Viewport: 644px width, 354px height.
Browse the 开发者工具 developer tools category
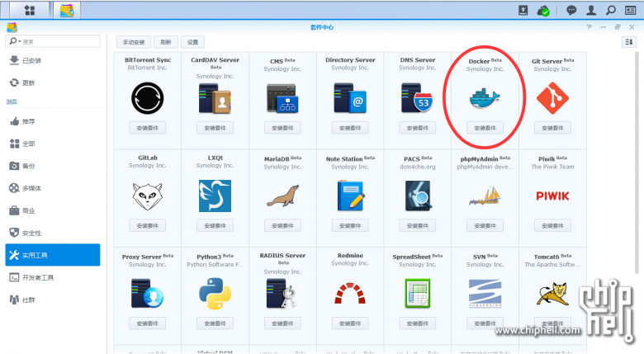click(53, 277)
